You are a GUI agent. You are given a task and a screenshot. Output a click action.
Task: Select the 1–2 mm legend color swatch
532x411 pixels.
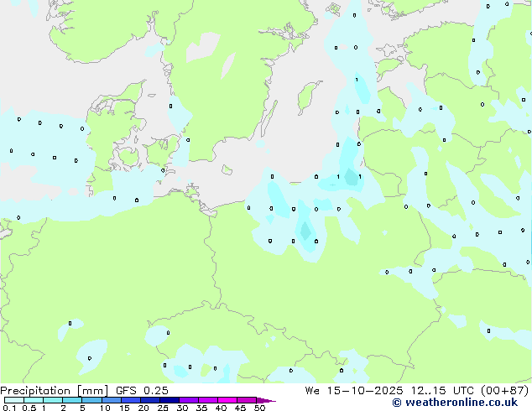(x=53, y=400)
